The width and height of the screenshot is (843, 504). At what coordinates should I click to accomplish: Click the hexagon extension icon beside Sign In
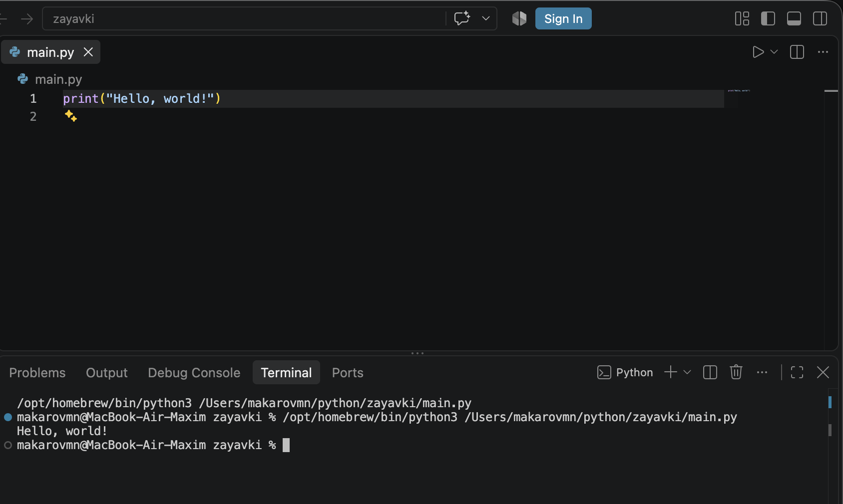pos(519,18)
